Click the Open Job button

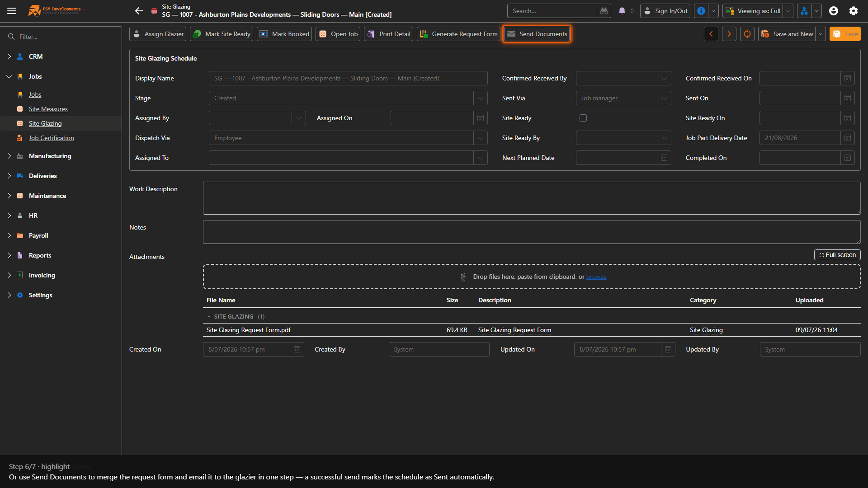tap(338, 34)
